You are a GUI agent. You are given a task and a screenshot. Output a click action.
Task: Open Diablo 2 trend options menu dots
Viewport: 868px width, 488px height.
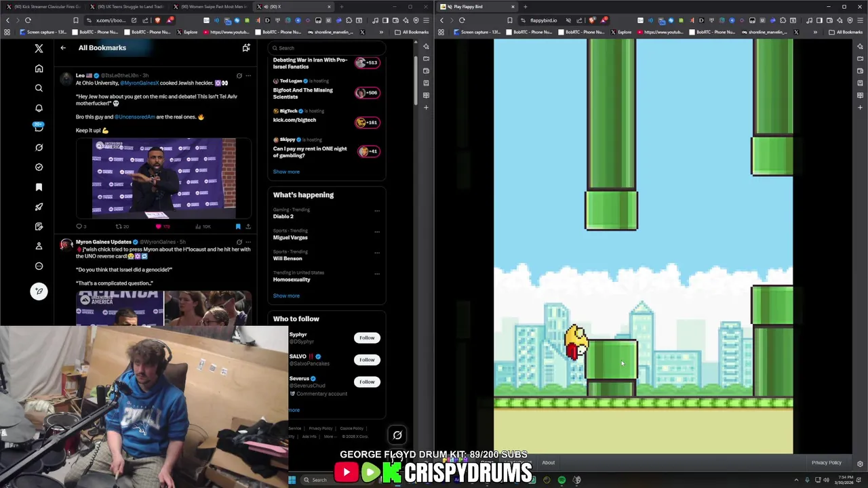pyautogui.click(x=377, y=211)
